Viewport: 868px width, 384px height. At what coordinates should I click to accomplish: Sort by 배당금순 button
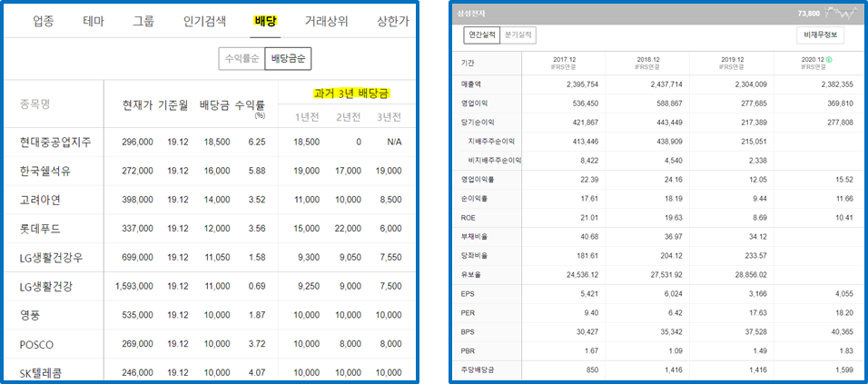click(x=288, y=59)
